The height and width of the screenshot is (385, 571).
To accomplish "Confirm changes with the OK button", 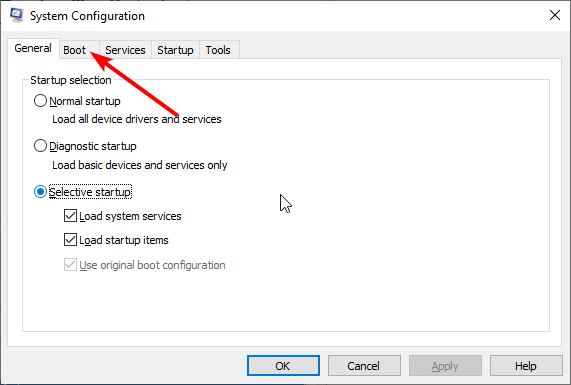I will click(283, 365).
